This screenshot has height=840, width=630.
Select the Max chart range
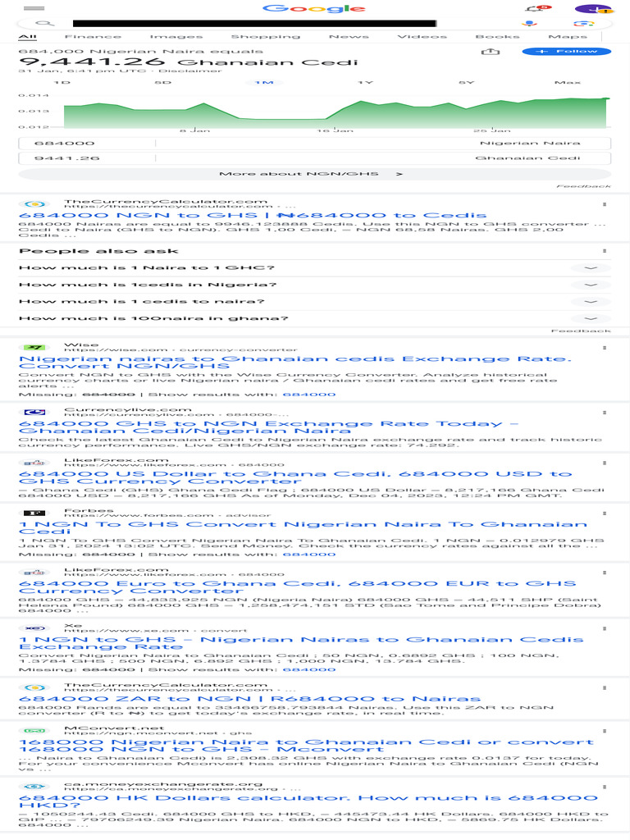click(568, 83)
